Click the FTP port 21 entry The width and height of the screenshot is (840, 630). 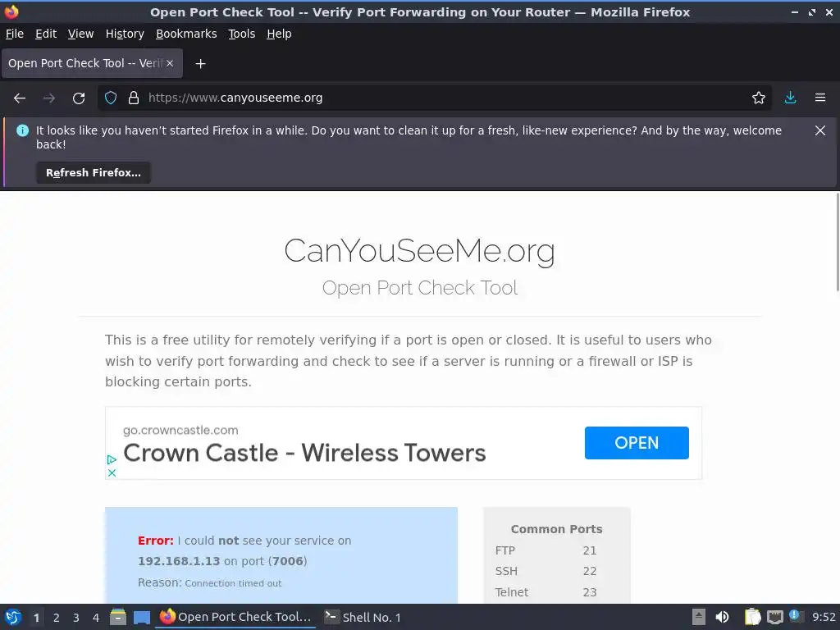(x=546, y=550)
